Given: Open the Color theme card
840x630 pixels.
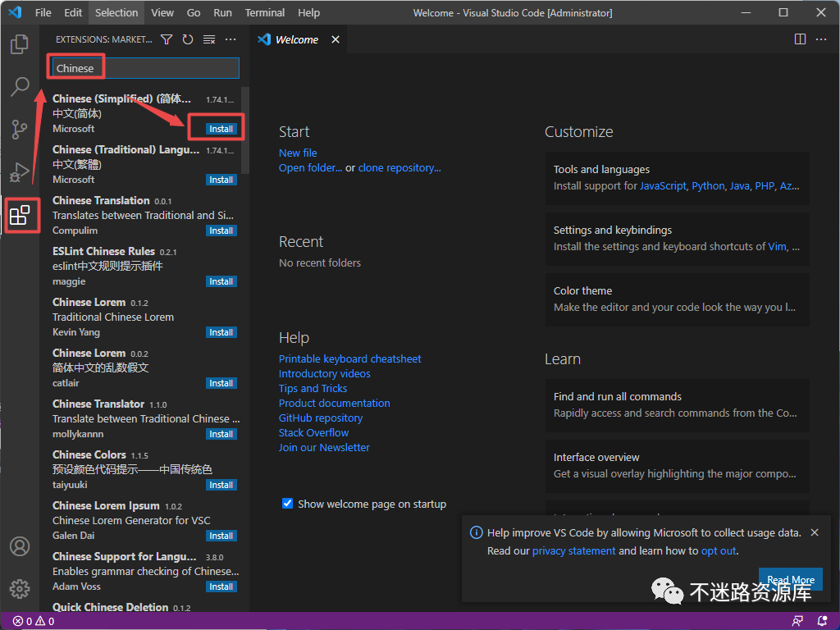Looking at the screenshot, I should tap(677, 299).
